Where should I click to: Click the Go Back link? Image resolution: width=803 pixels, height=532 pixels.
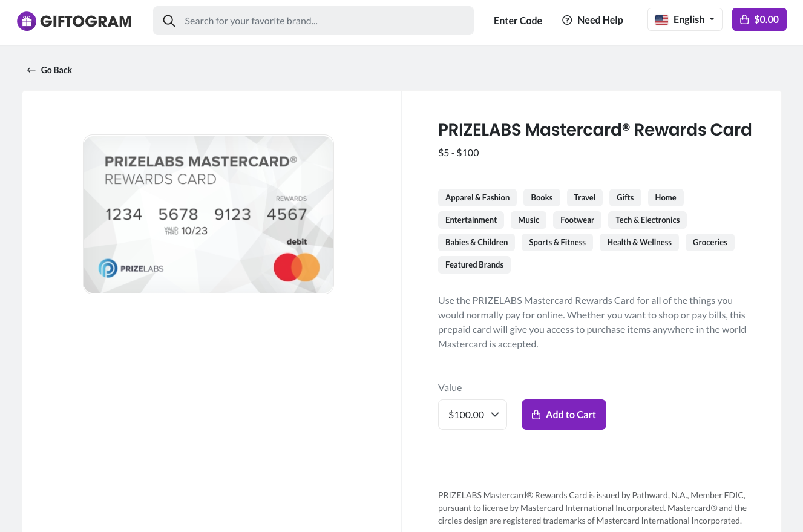56,70
